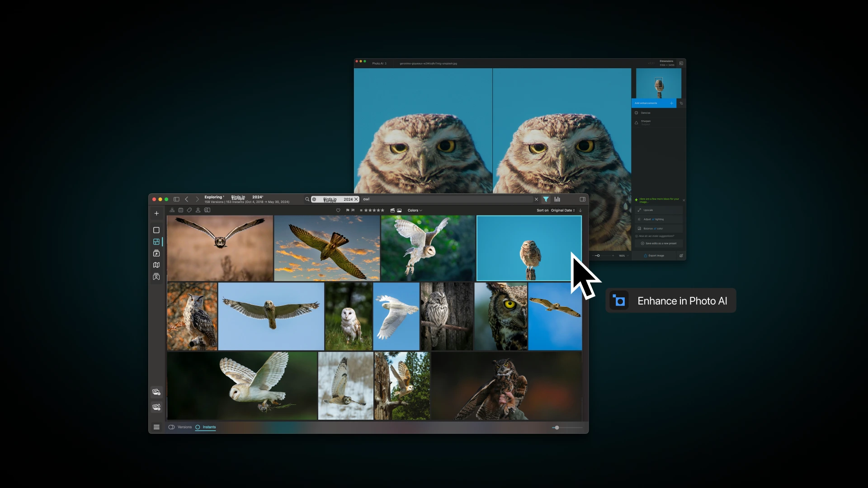The image size is (868, 488).
Task: Toggle the heart favorites filter
Action: point(338,210)
